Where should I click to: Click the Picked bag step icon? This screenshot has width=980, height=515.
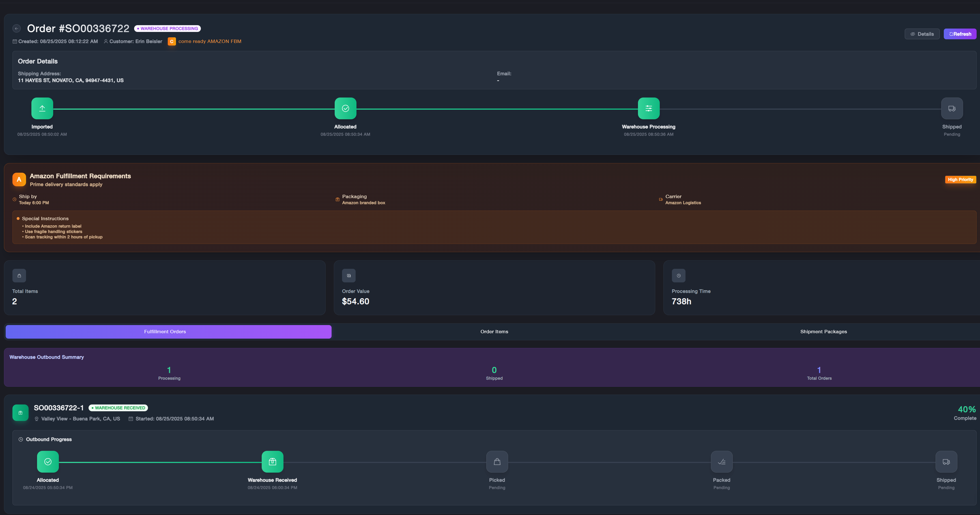(x=497, y=461)
